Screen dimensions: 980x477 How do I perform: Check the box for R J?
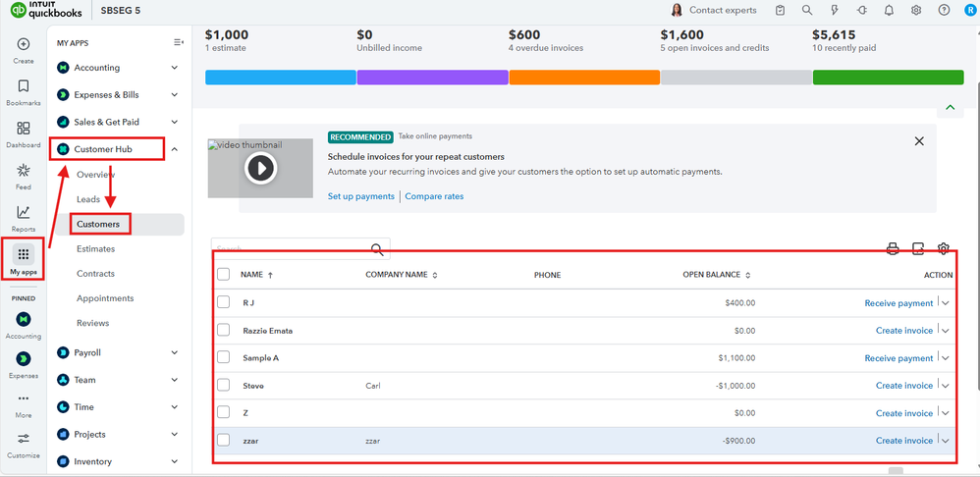[x=224, y=302]
